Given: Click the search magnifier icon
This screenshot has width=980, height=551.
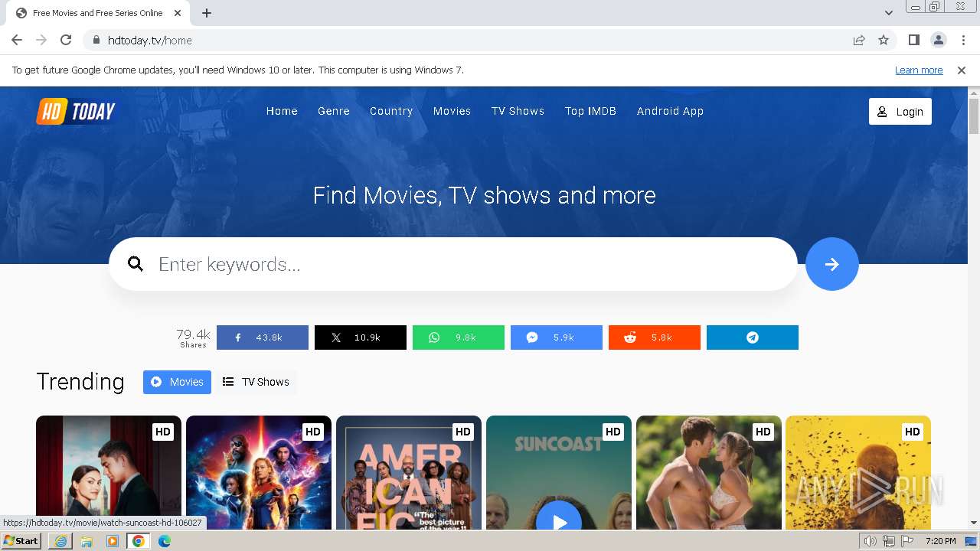Looking at the screenshot, I should [x=136, y=264].
